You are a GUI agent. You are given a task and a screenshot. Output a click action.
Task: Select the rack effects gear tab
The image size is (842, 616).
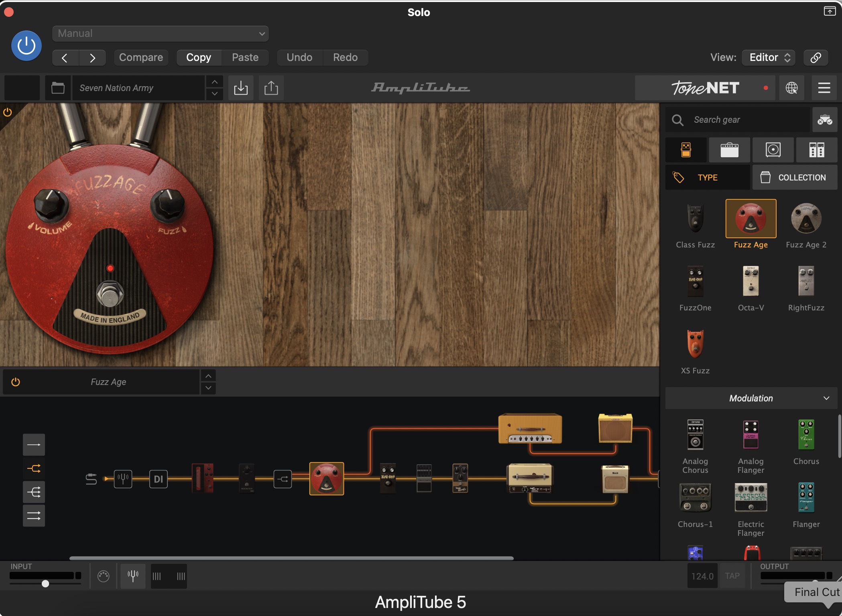pyautogui.click(x=817, y=150)
